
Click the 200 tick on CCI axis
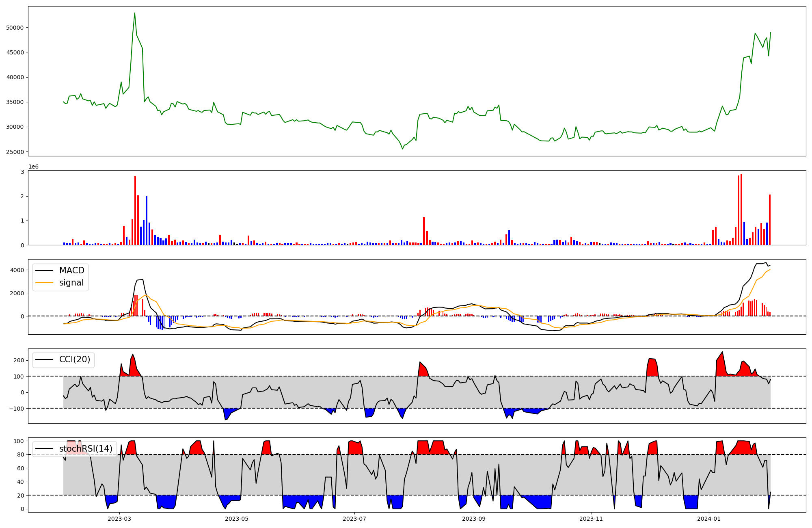pyautogui.click(x=19, y=360)
